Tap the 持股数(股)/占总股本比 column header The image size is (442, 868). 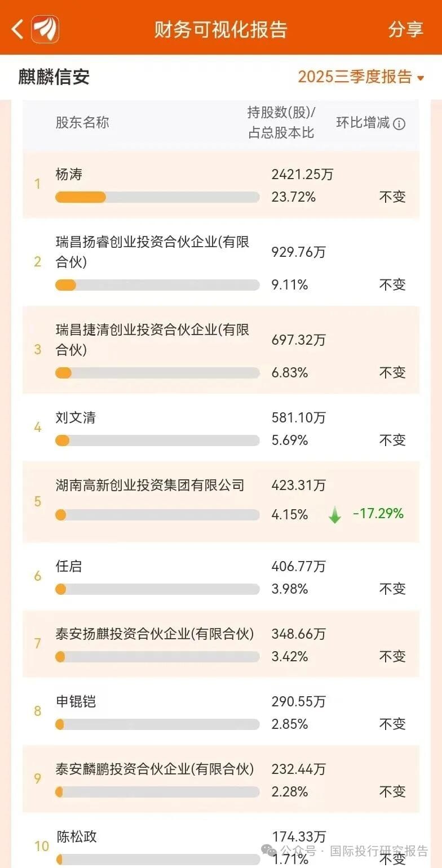coord(281,122)
